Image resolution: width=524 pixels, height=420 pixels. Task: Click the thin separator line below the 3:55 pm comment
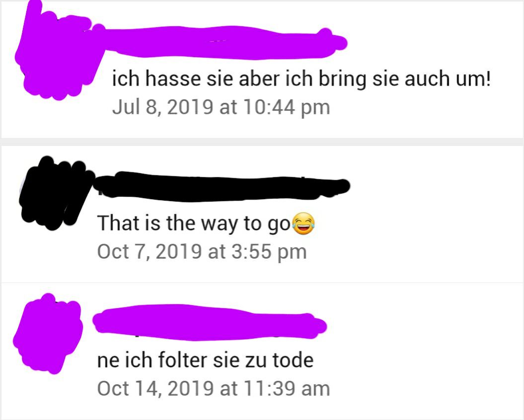coord(262,282)
